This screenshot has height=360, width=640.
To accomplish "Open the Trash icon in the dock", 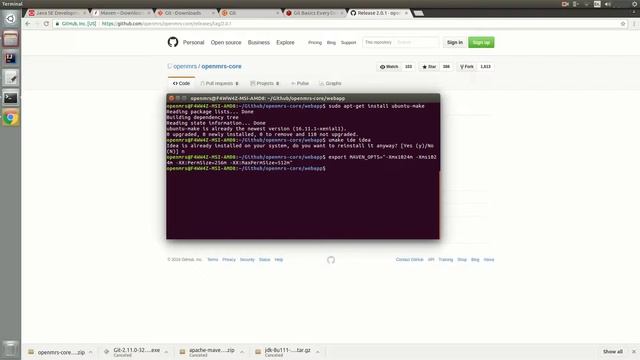I will [11, 349].
